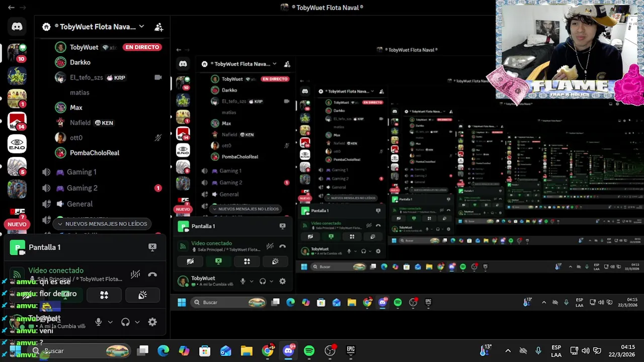
Task: Select user Max in voice list
Action: point(76,108)
